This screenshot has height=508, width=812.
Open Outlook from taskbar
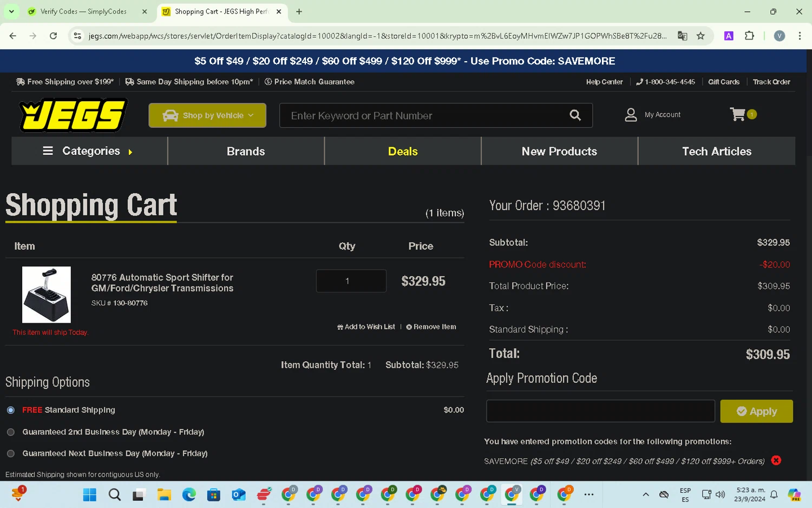pos(239,494)
